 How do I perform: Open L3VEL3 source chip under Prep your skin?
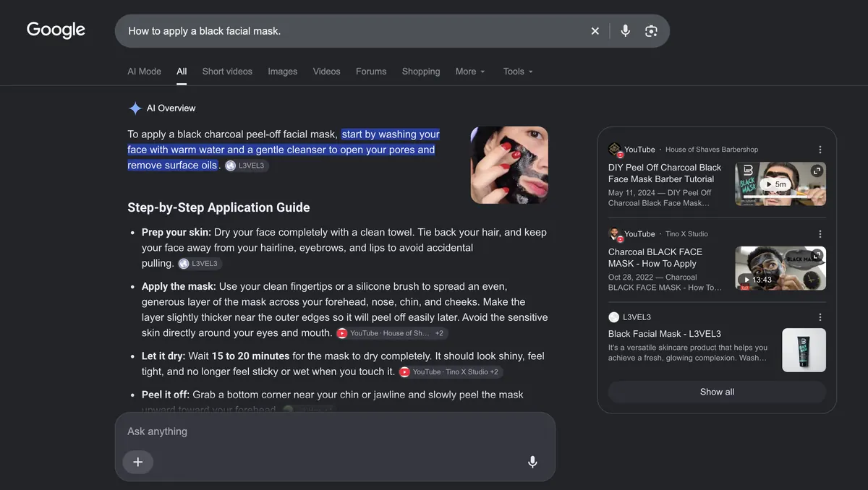coord(200,264)
